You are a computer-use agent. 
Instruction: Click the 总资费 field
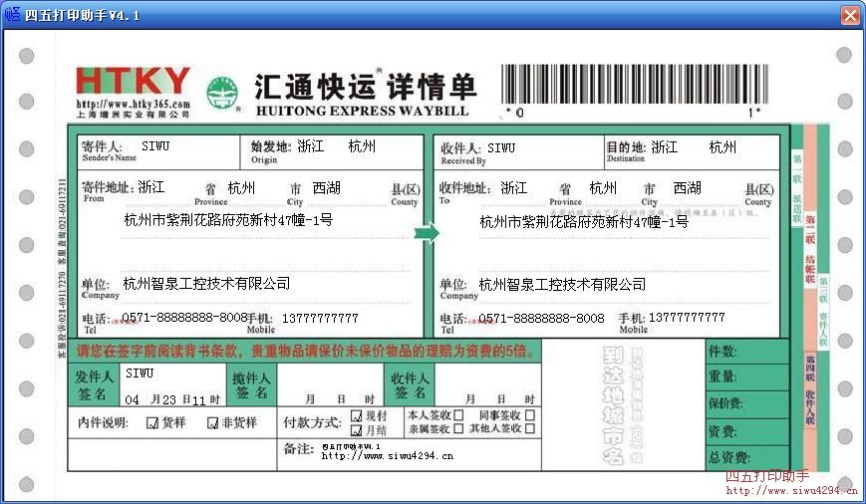click(747, 457)
